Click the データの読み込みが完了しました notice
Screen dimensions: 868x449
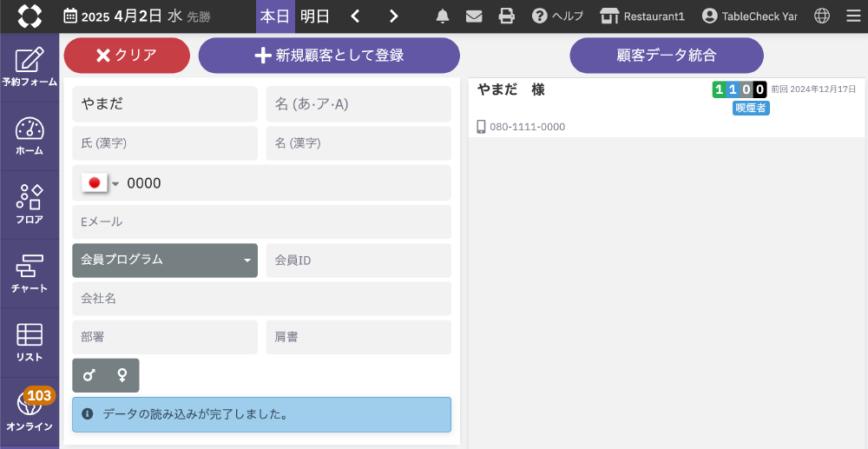[262, 414]
